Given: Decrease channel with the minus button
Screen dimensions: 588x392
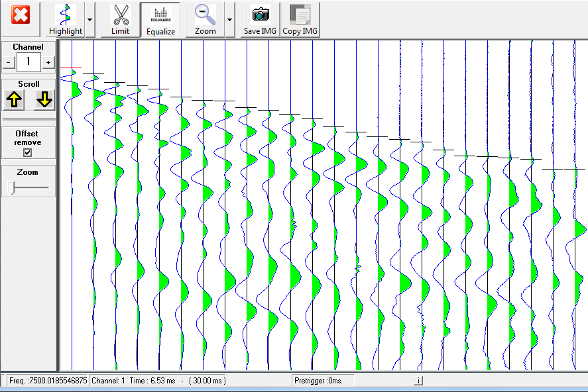Looking at the screenshot, I should 9,62.
